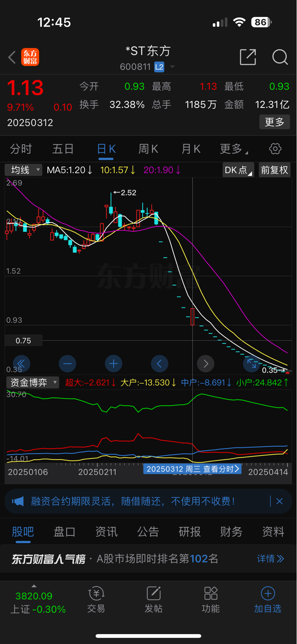Expand the 更多 chart periods menu
297x644 pixels.
pyautogui.click(x=233, y=149)
